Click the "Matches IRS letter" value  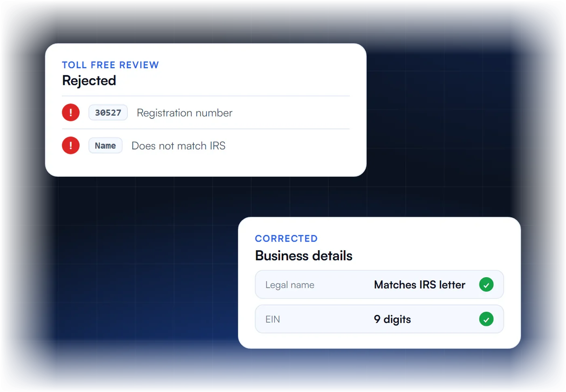point(420,285)
